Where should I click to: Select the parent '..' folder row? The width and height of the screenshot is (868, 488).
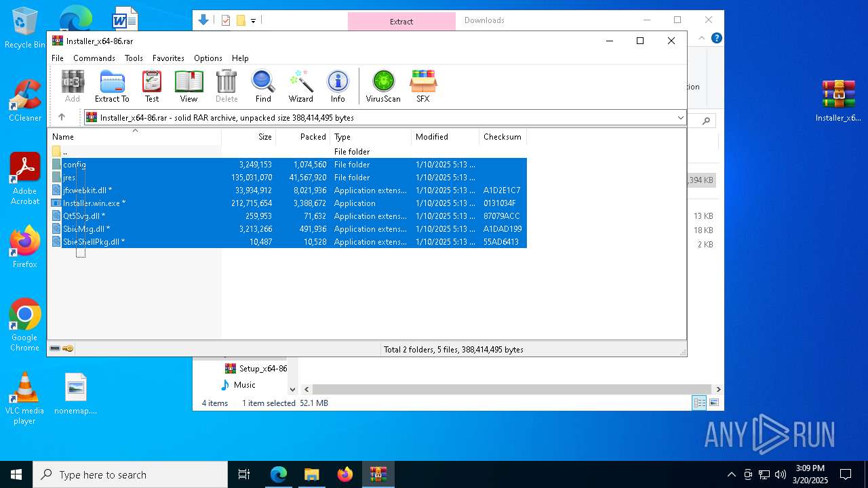coord(288,152)
